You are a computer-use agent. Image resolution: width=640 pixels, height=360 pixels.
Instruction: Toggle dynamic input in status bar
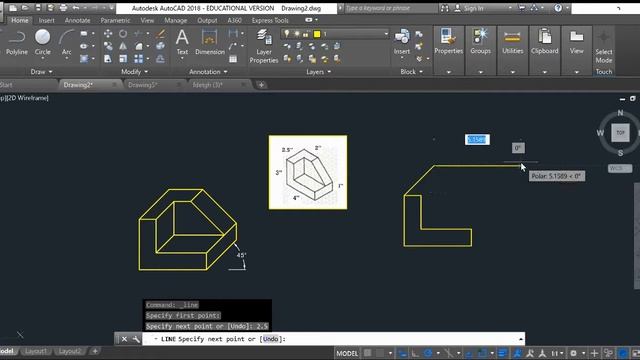[402, 353]
